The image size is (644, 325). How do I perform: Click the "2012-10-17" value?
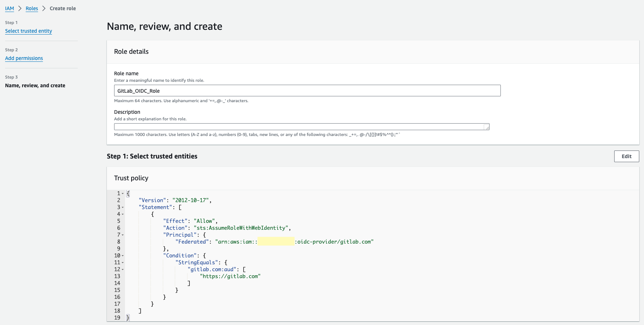pos(191,200)
